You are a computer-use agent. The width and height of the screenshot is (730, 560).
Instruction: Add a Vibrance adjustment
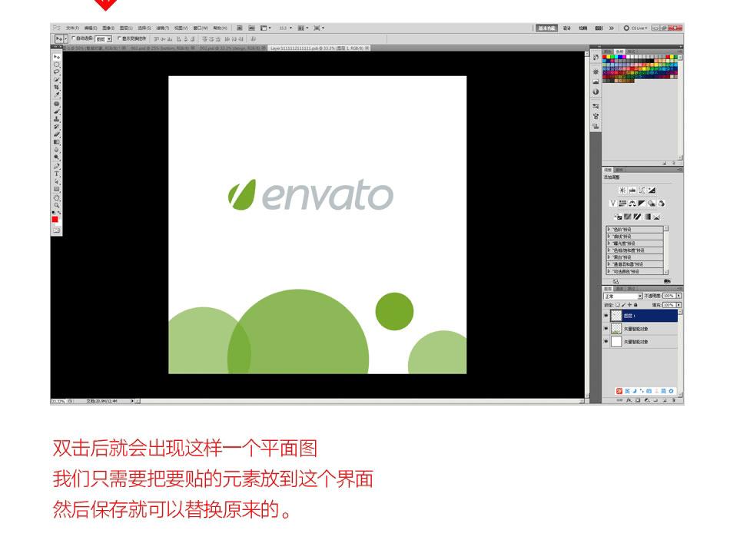[x=613, y=204]
